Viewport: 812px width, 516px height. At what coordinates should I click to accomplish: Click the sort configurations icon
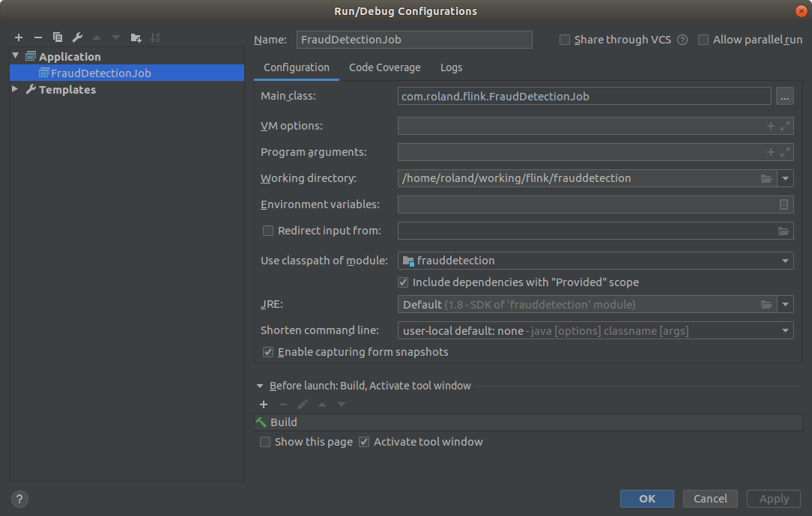pos(155,37)
